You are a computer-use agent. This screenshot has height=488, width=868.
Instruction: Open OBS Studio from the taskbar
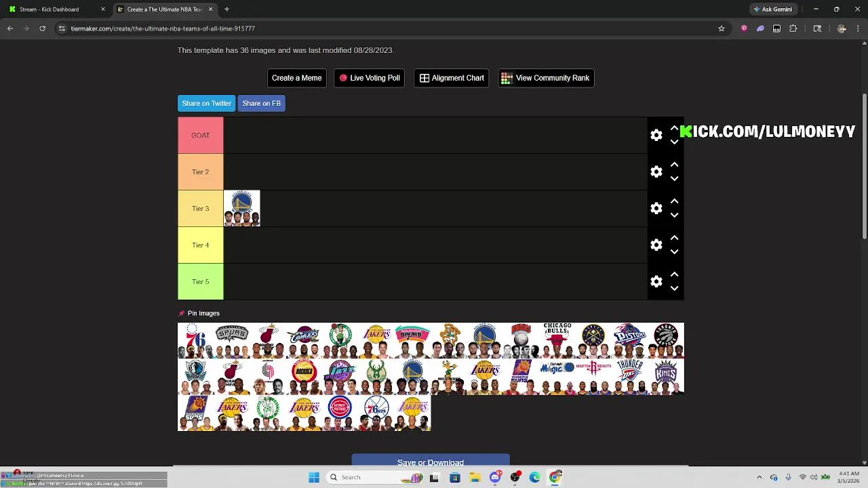(x=515, y=477)
